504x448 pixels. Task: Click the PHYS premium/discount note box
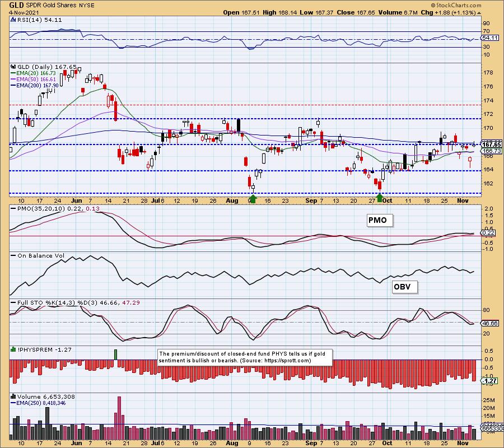click(245, 357)
